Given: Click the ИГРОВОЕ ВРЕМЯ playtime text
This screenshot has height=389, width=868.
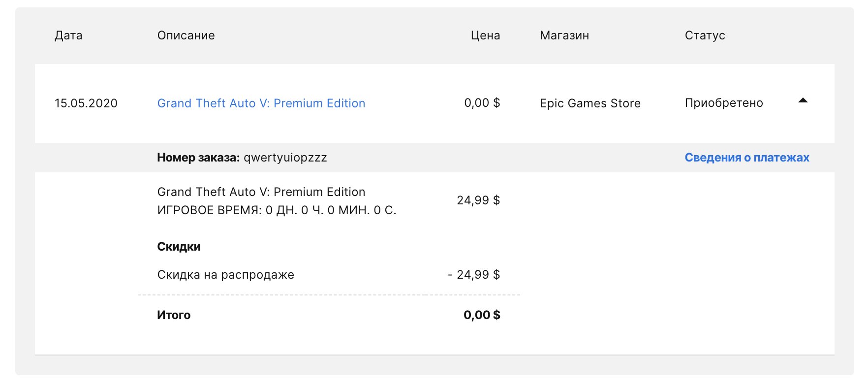Looking at the screenshot, I should tap(277, 211).
